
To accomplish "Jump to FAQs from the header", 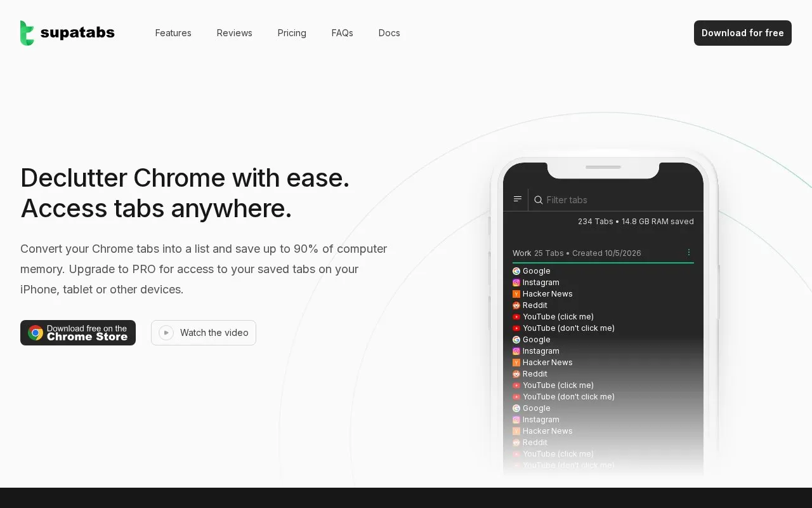I will 343,33.
